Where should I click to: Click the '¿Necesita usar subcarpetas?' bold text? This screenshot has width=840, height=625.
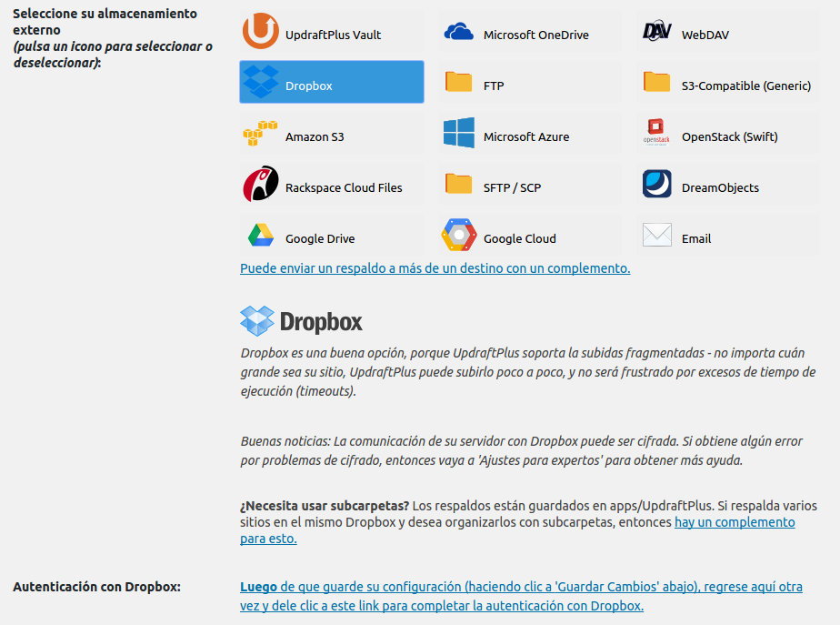coord(325,506)
